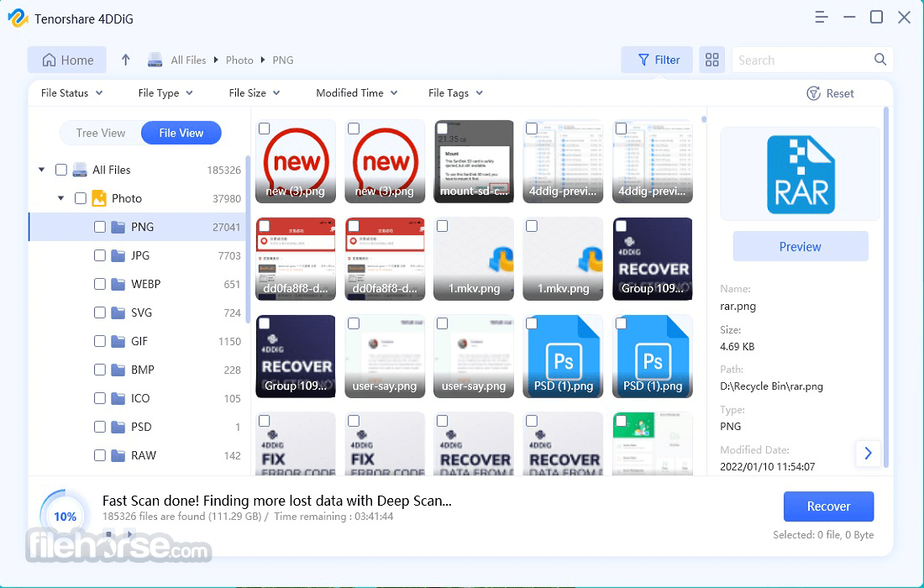Click the PSD folder icon
The image size is (924, 588).
pyautogui.click(x=118, y=427)
